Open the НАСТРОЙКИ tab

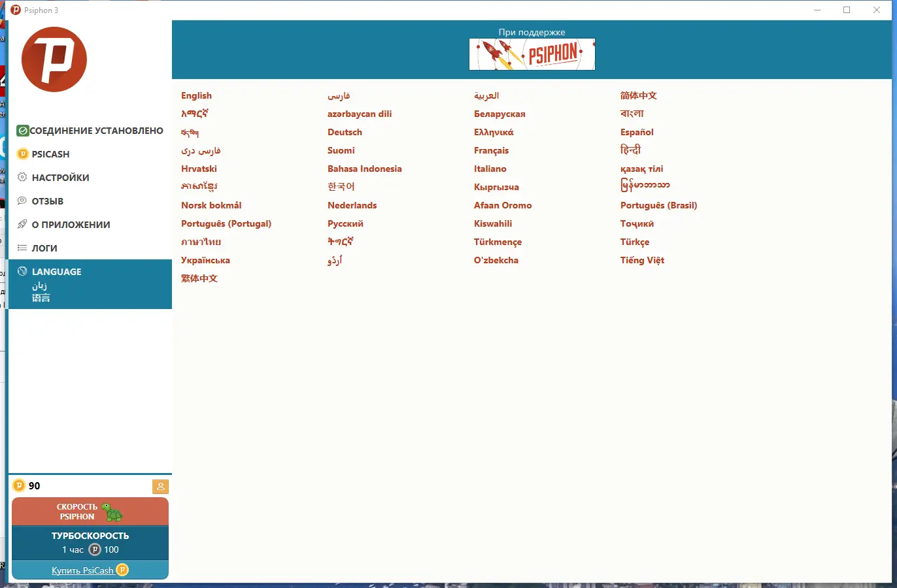pos(90,178)
